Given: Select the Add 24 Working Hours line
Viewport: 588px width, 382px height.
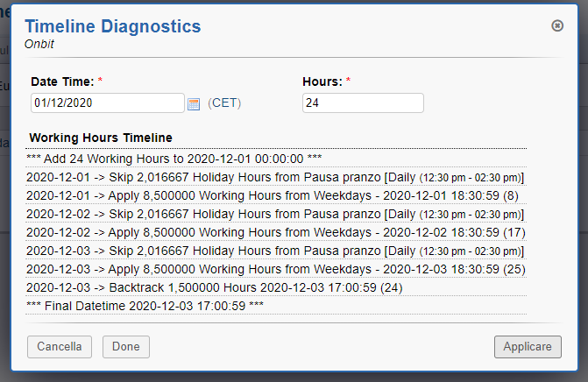Looking at the screenshot, I should tap(174, 159).
